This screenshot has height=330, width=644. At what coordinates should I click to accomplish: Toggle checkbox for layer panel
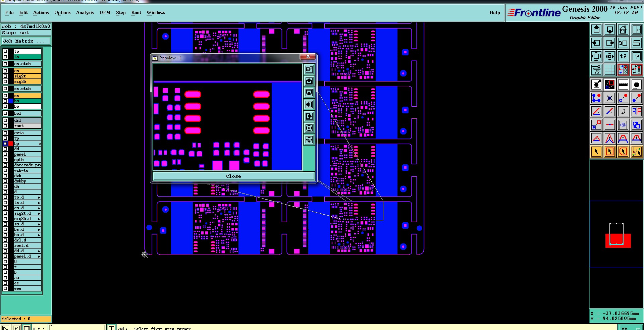[5, 154]
